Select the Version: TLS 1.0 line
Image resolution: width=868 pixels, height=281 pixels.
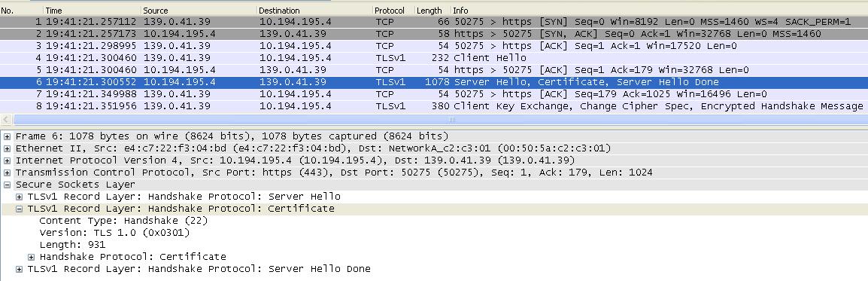tap(114, 233)
